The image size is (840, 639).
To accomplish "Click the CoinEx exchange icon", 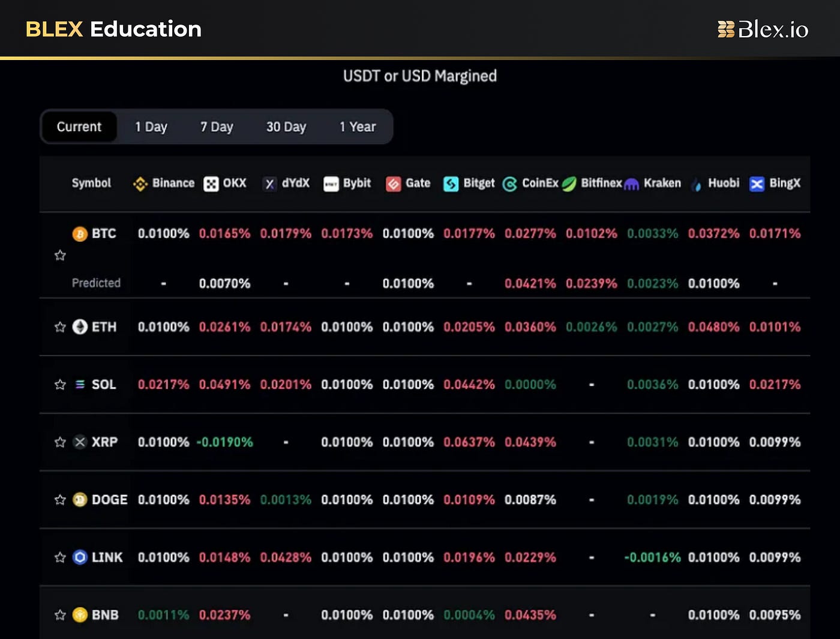I will pyautogui.click(x=511, y=184).
